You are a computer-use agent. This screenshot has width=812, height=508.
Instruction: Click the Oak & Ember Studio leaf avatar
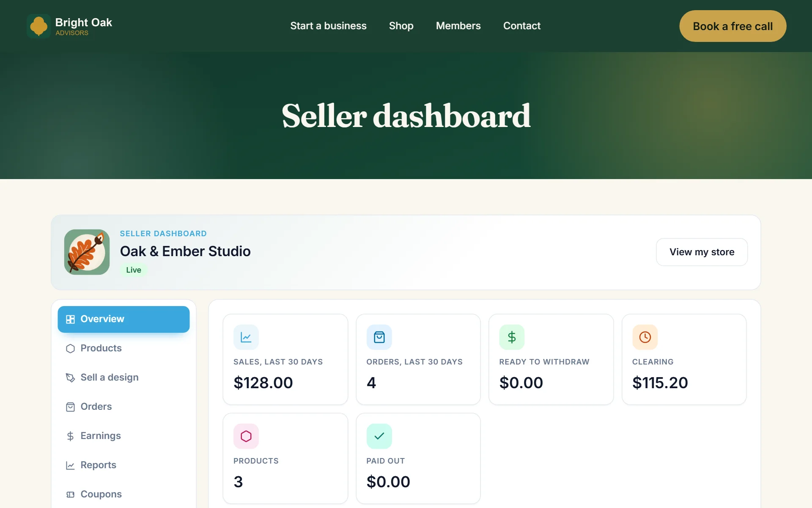coord(87,252)
